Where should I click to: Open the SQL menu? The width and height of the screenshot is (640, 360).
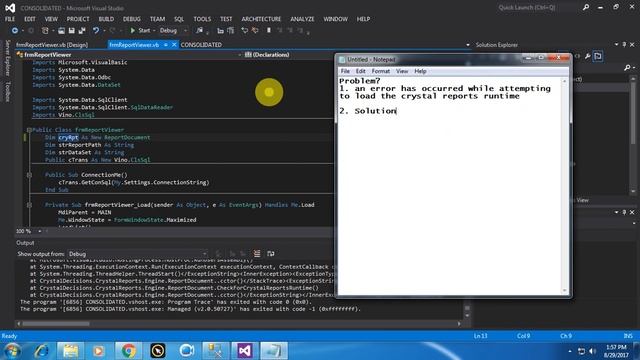(x=179, y=19)
